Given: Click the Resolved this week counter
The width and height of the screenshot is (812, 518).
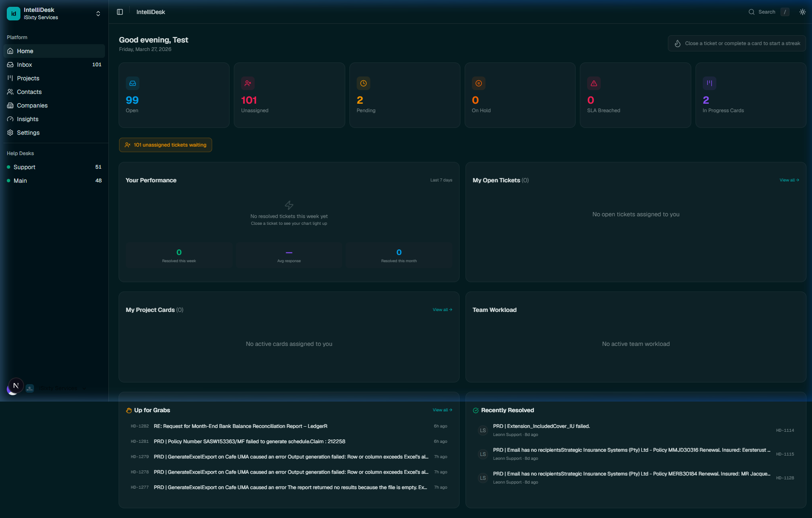Looking at the screenshot, I should [x=179, y=255].
